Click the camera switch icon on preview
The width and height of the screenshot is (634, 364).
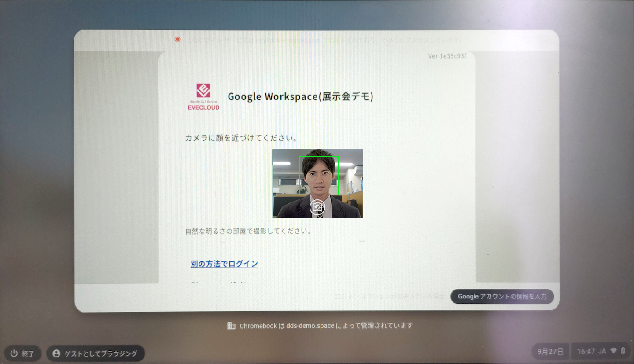(317, 207)
